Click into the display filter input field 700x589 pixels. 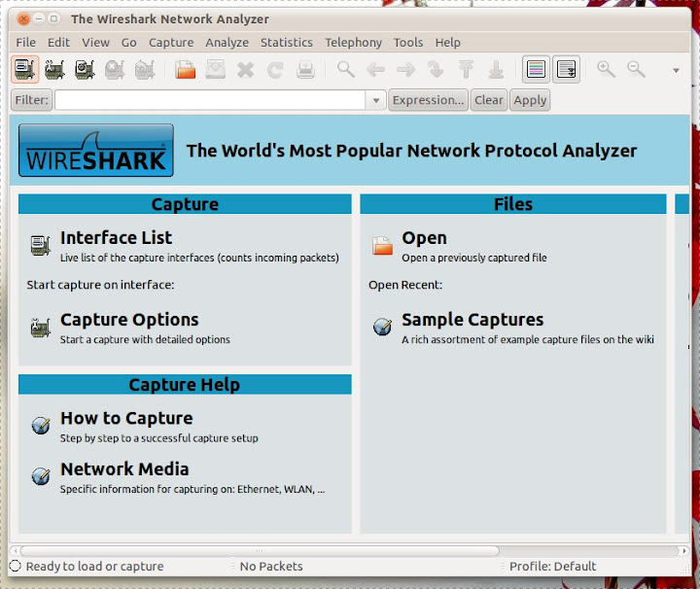coord(210,100)
